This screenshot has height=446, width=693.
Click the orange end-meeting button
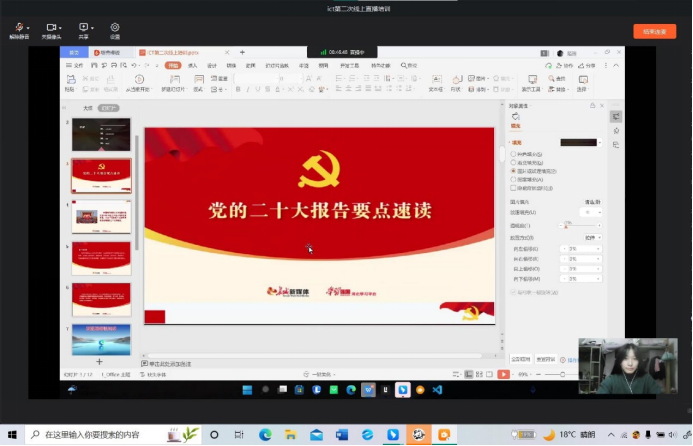655,31
